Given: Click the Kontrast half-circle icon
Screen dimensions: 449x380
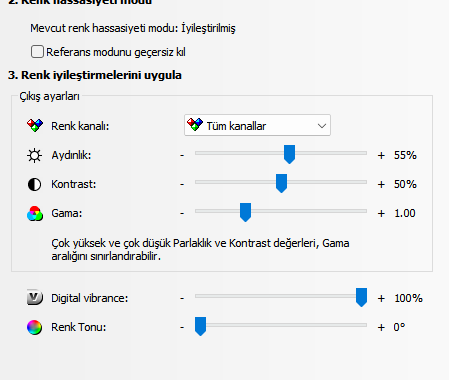Looking at the screenshot, I should coord(34,184).
